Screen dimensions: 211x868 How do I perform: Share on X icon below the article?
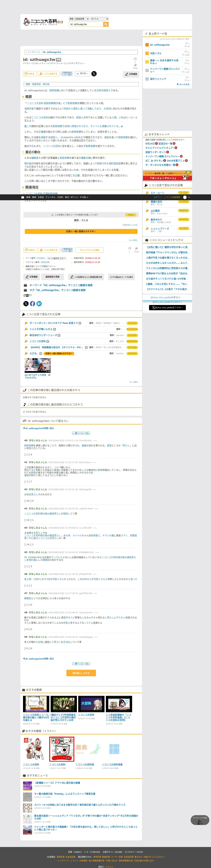pyautogui.click(x=26, y=304)
